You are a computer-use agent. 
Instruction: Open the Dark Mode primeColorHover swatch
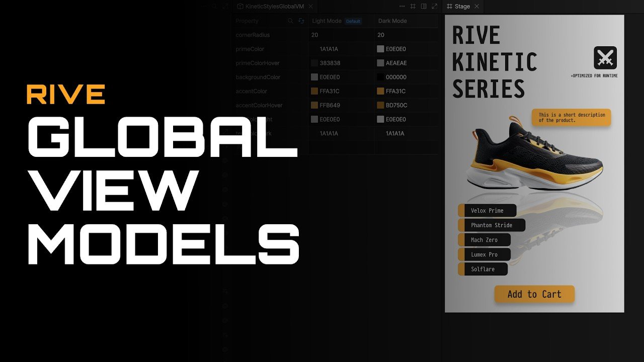point(380,63)
